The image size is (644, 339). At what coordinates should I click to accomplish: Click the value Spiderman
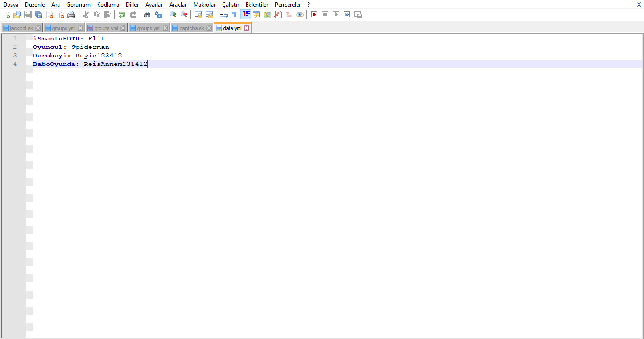click(90, 47)
